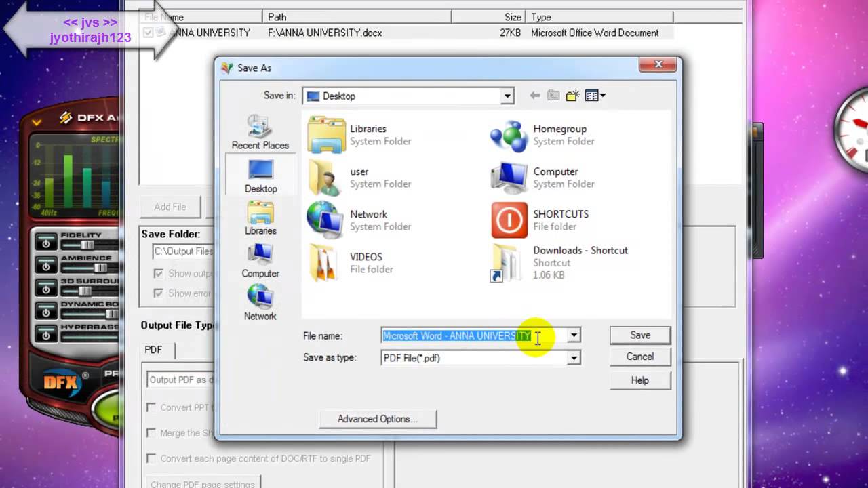The height and width of the screenshot is (488, 868).
Task: Open Recent Places in the sidebar
Action: pos(260,132)
